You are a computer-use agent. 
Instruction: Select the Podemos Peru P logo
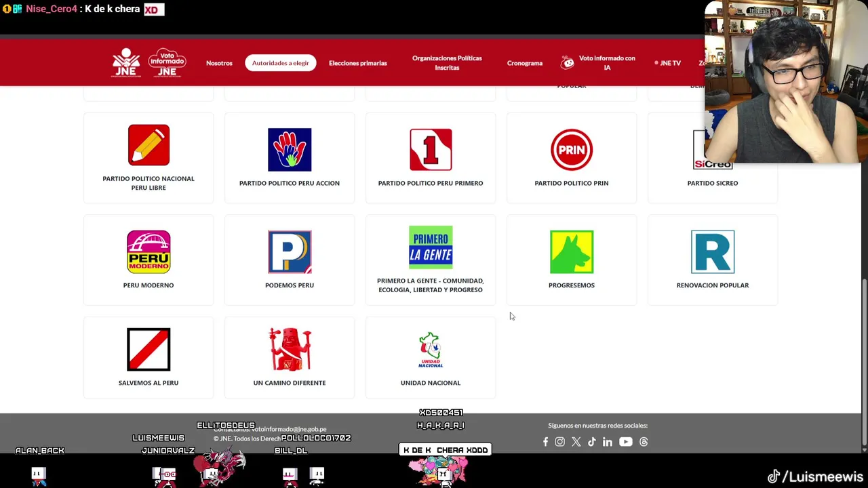click(290, 251)
